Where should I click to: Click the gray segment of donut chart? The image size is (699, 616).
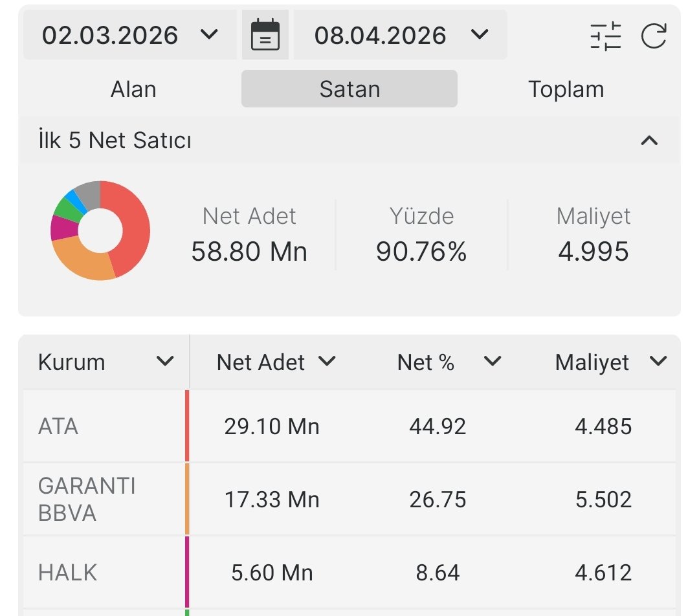pyautogui.click(x=91, y=194)
